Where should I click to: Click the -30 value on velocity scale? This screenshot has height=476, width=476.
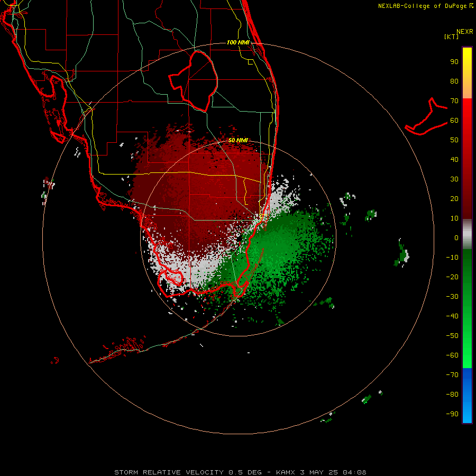[452, 297]
